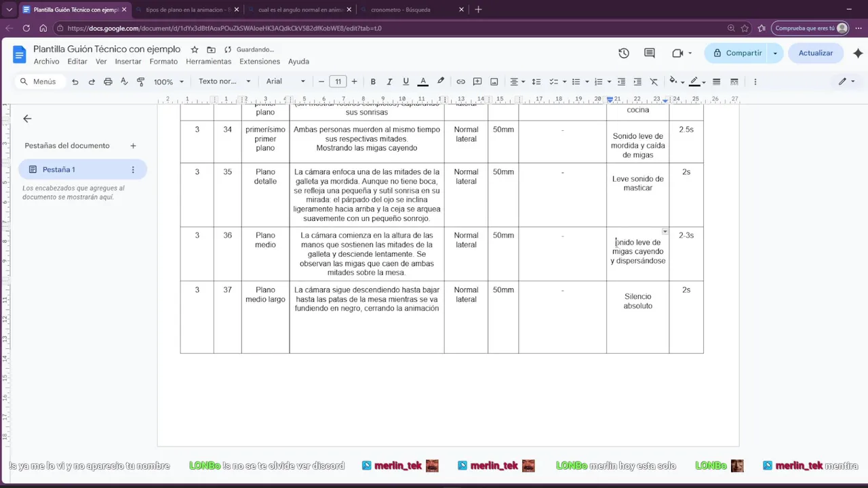Viewport: 868px width, 488px height.
Task: Open the text color picker
Action: click(423, 81)
